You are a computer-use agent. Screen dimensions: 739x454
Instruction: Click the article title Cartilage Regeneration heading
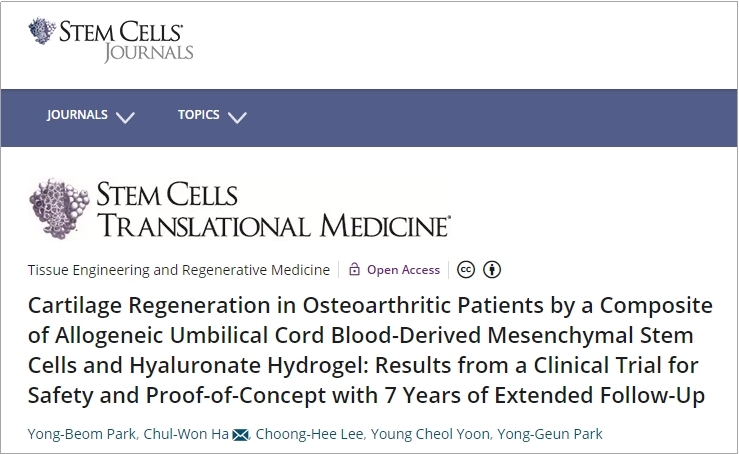[370, 350]
